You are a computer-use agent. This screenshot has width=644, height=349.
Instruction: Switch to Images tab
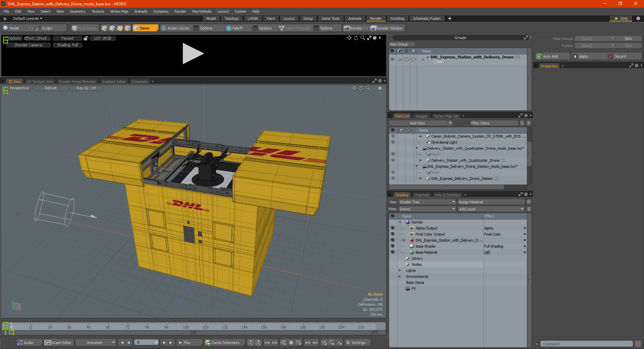[x=421, y=116]
